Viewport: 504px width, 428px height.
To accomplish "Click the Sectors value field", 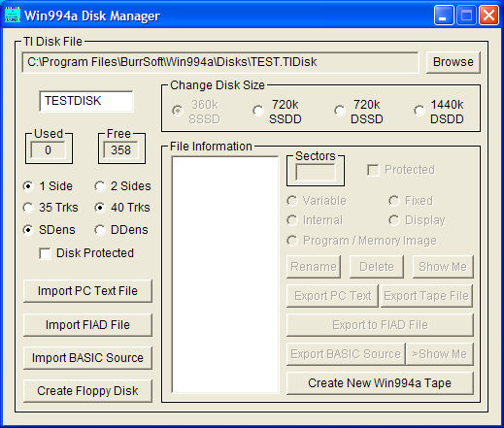I will tap(316, 173).
